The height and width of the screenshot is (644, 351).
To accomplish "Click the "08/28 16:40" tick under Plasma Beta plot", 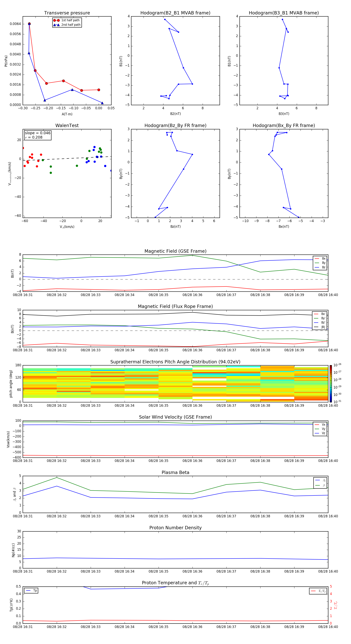I will tap(328, 516).
